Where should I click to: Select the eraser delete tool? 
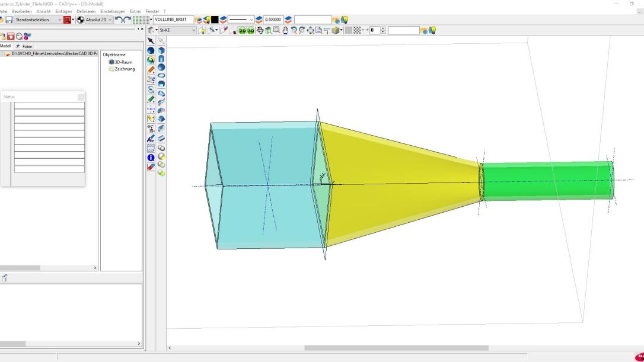[x=151, y=167]
